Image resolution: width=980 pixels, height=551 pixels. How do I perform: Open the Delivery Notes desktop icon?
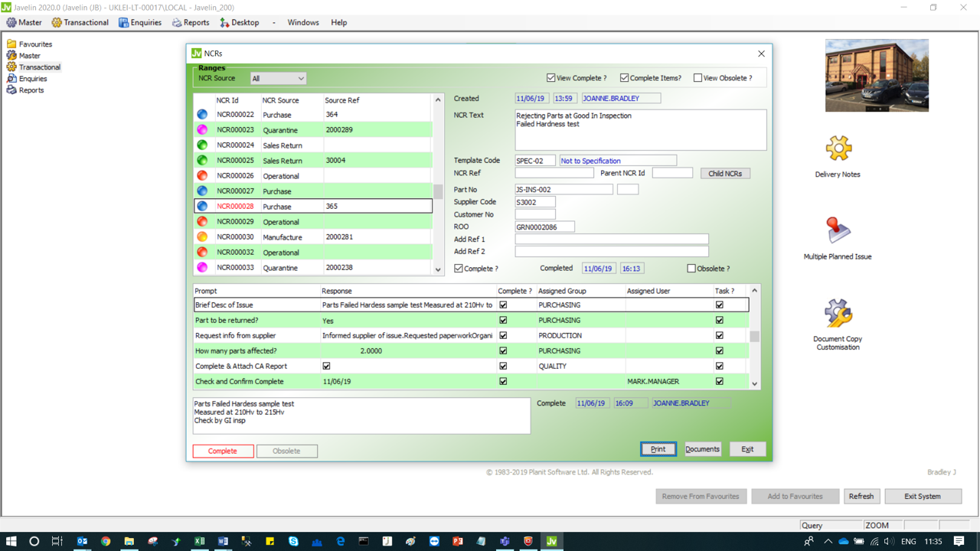coord(838,149)
